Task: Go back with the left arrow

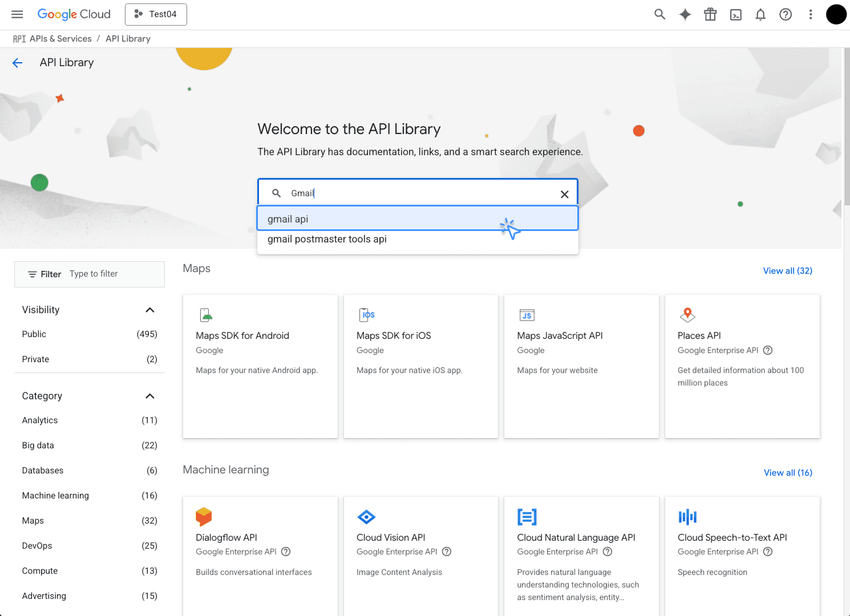Action: pyautogui.click(x=18, y=63)
